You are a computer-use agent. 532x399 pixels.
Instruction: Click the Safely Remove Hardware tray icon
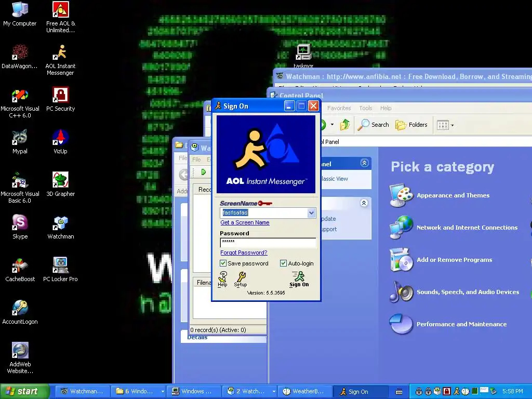(493, 391)
